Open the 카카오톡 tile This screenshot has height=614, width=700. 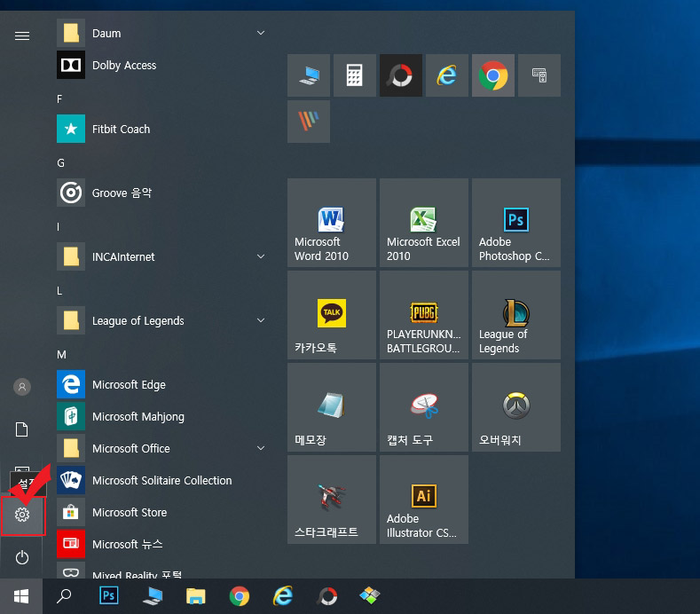(332, 315)
